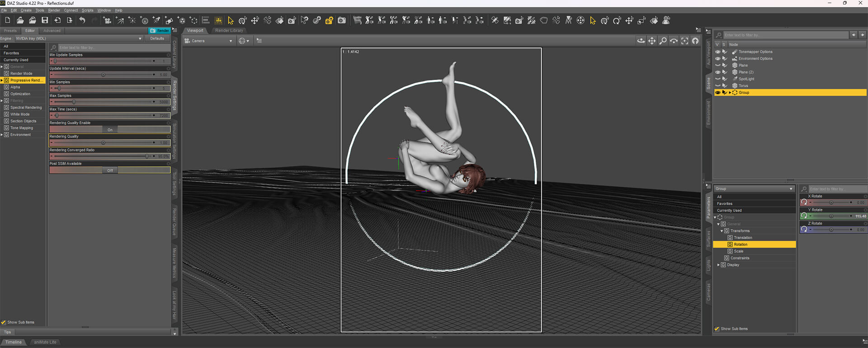868x348 pixels.
Task: Collapse Transforms in Parameters tree
Action: coord(722,231)
